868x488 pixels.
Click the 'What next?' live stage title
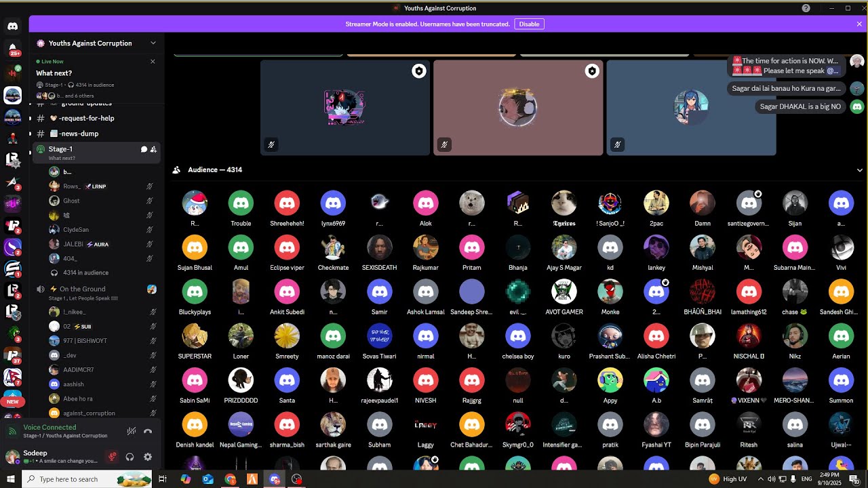tap(54, 73)
